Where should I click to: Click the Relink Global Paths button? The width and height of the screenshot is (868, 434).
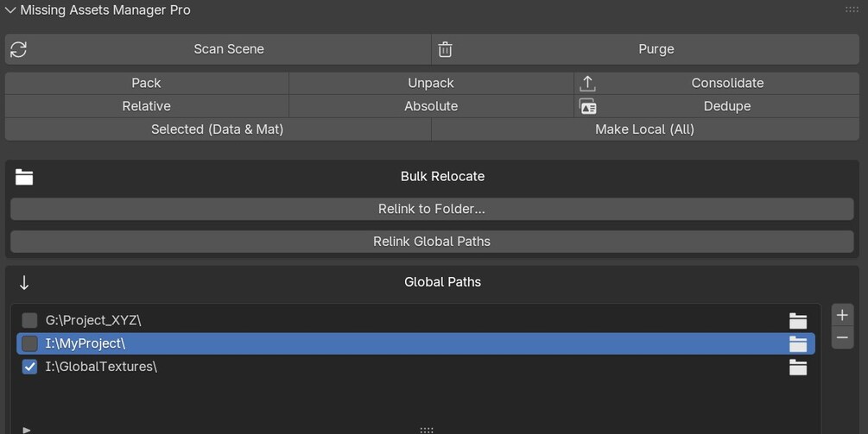point(432,242)
